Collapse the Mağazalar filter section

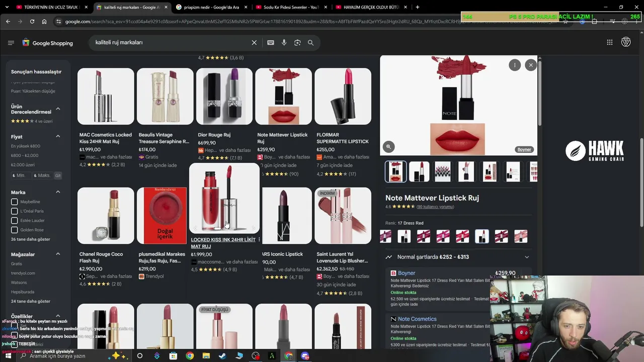pyautogui.click(x=58, y=254)
